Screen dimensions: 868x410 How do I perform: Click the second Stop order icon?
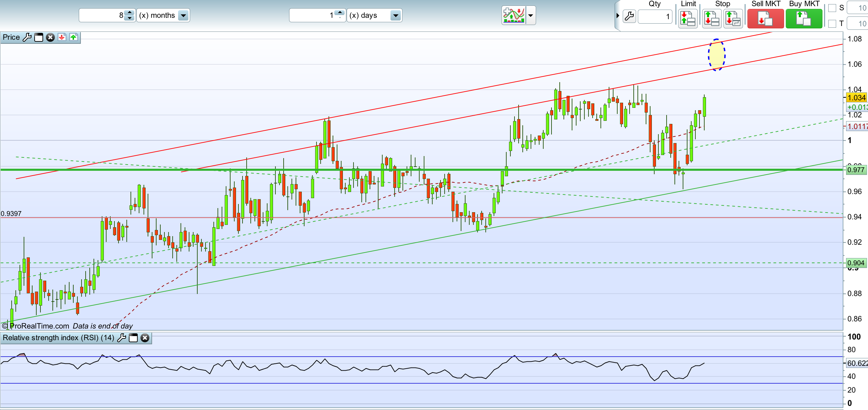(733, 19)
